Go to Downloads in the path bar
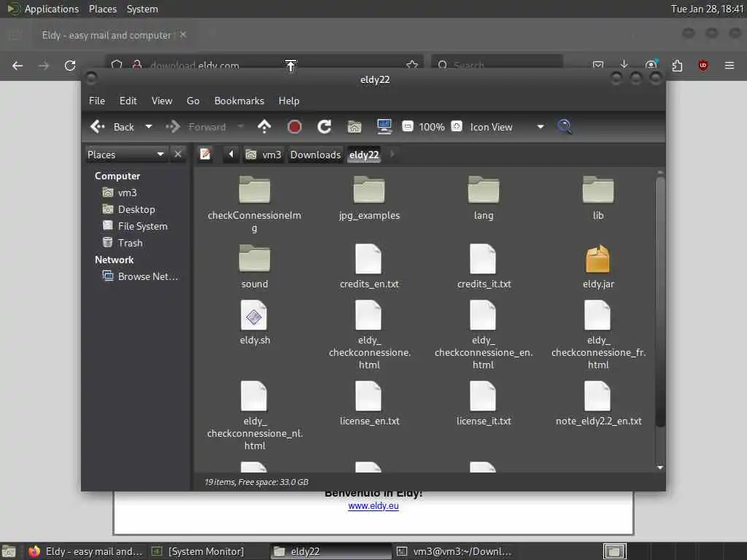747x560 pixels. [x=315, y=155]
